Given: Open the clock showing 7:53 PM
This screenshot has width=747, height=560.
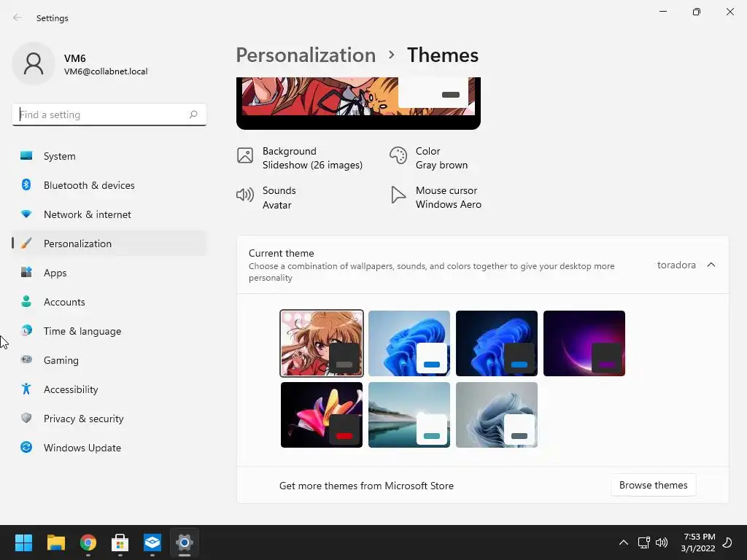Looking at the screenshot, I should coord(698,542).
